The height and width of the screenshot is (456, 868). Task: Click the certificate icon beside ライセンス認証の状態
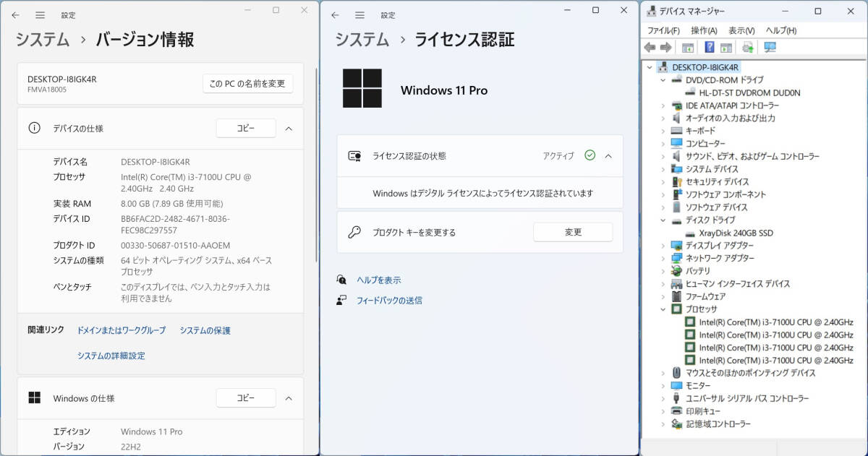point(354,155)
